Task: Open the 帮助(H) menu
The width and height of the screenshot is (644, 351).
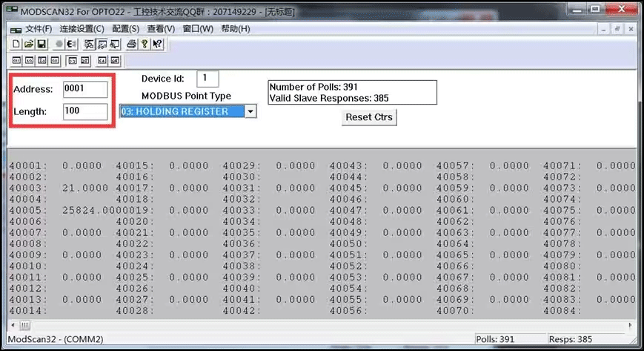Action: point(235,29)
